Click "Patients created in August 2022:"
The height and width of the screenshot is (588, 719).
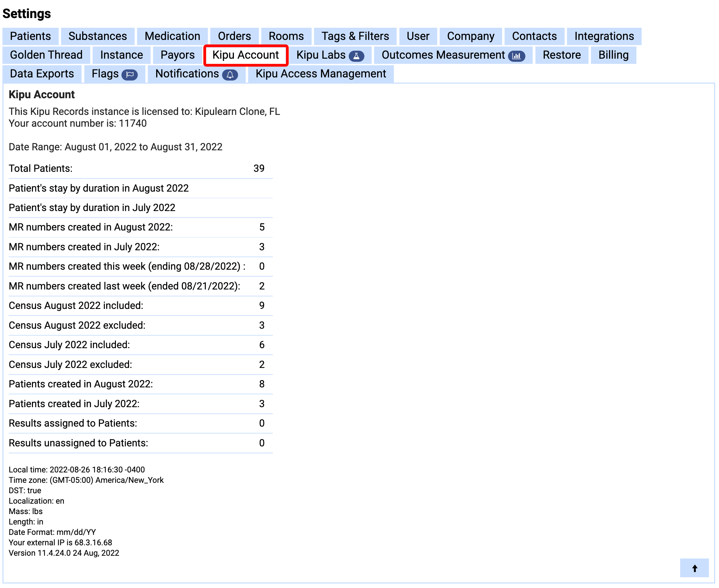(81, 384)
